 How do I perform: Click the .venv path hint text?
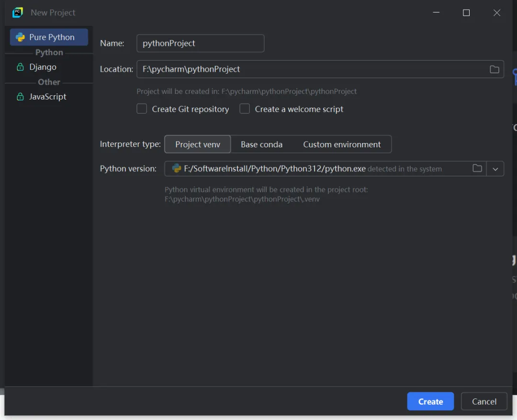coord(242,199)
